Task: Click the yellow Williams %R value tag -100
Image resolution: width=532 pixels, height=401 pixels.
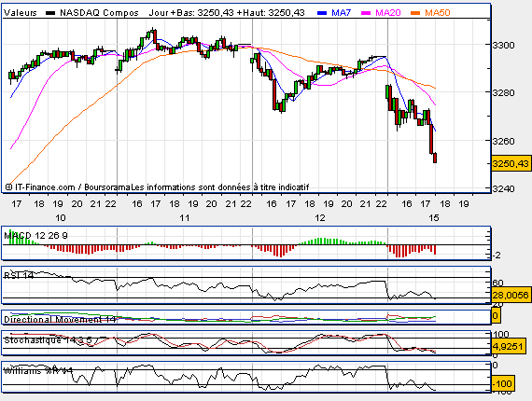Action: pos(503,383)
